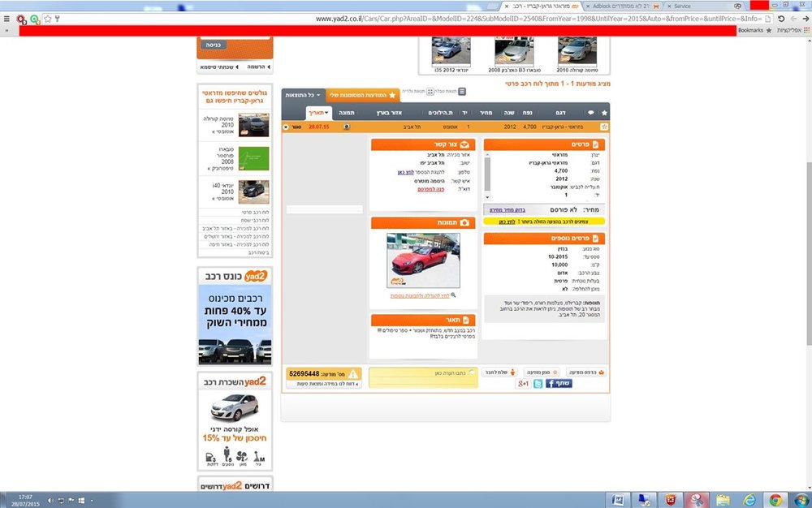Viewport: 812px width, 508px height.
Task: Click the star icon in results header
Action: point(604,112)
